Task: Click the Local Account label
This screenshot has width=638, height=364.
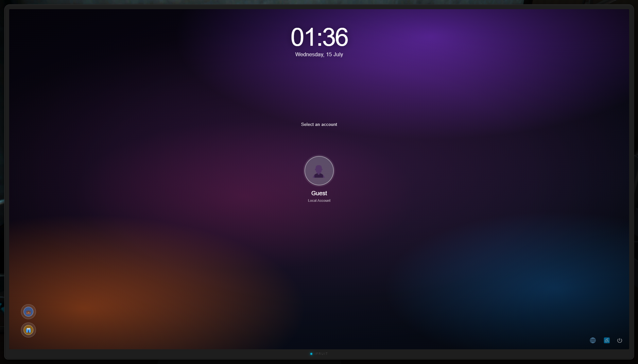Action: (319, 200)
